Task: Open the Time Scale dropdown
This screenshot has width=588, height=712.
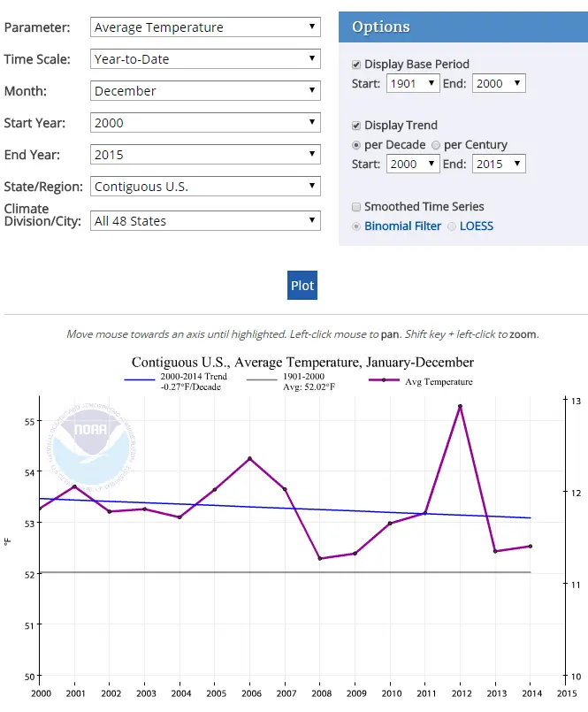Action: tap(205, 59)
